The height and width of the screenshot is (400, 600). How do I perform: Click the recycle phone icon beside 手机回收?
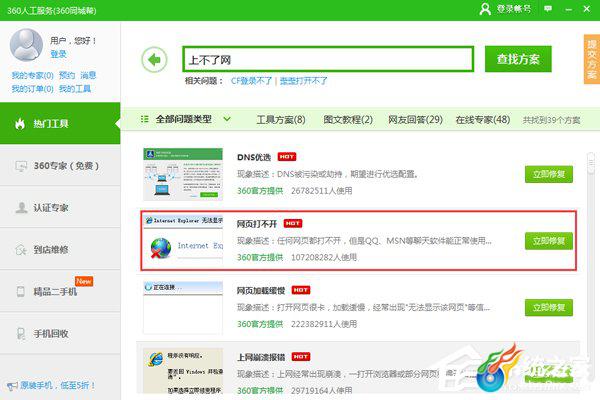[x=21, y=333]
